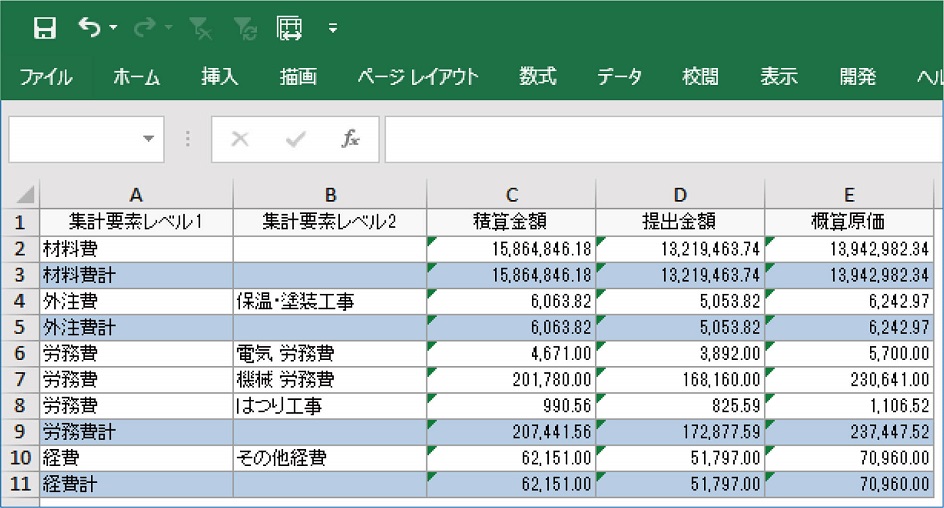Open Customize Quick Access Toolbar dropdown

coord(333,28)
